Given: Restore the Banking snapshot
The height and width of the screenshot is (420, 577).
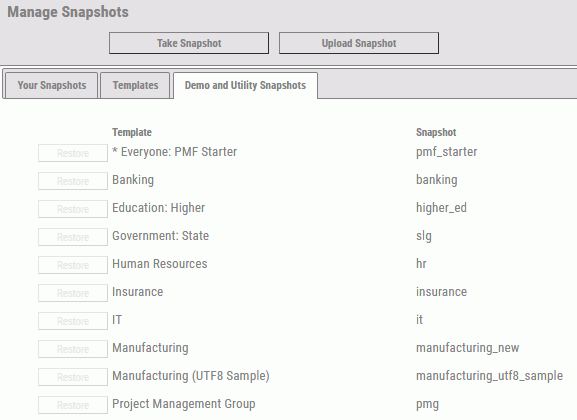Looking at the screenshot, I should [73, 181].
